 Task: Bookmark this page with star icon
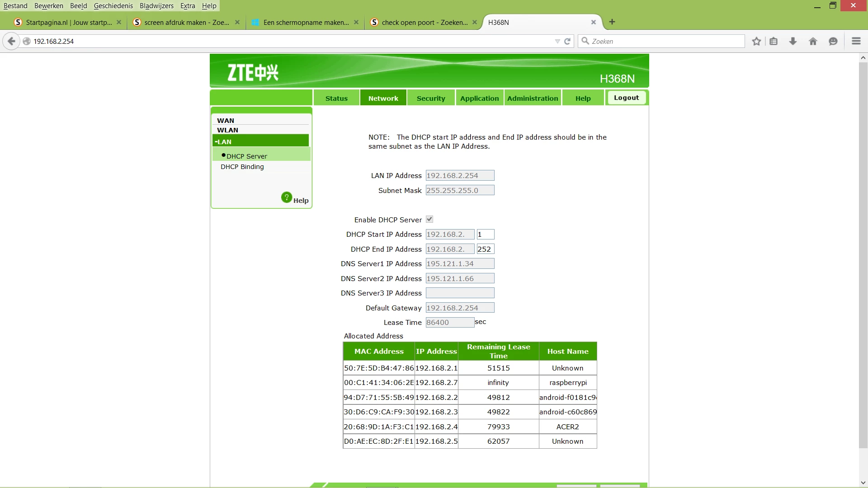(756, 41)
